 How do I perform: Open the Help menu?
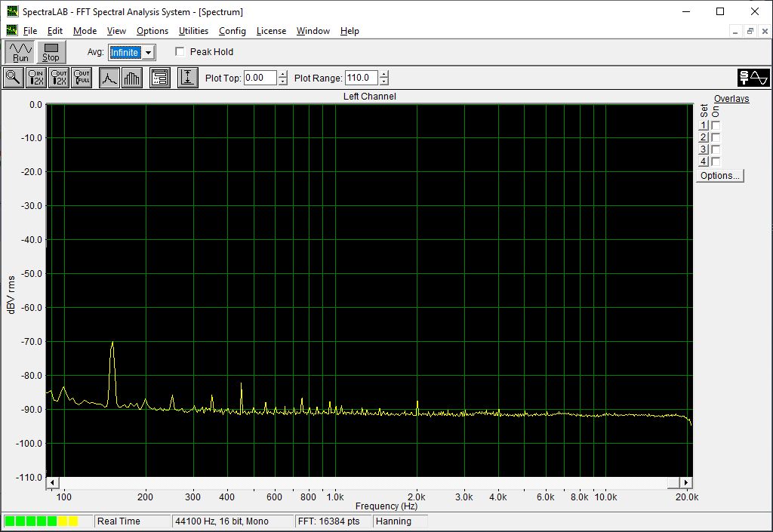tap(350, 30)
